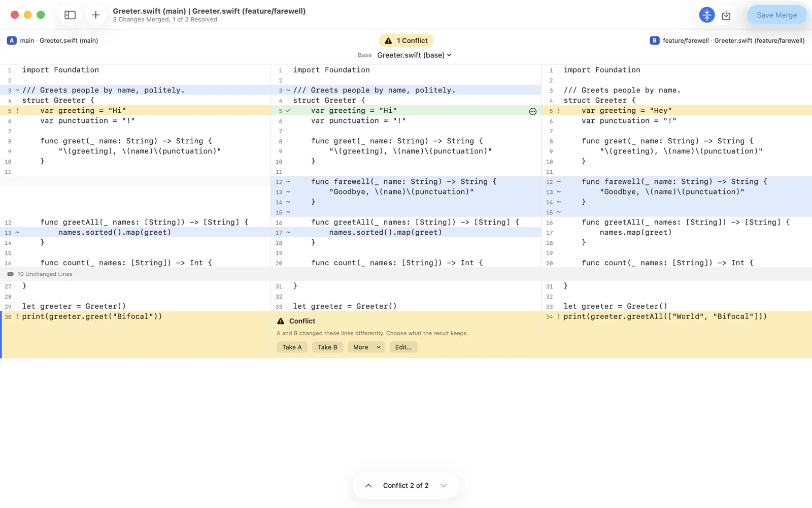Click the plus new comparison button

95,15
